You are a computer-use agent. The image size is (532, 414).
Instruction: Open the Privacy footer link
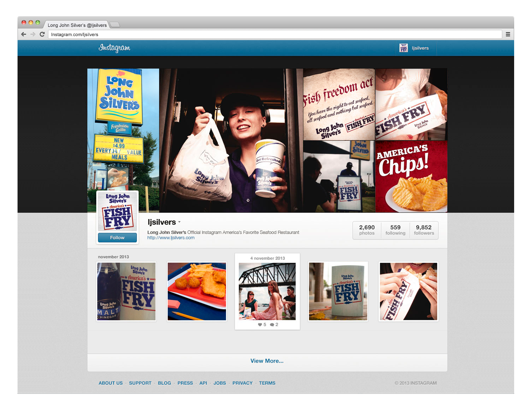243,383
